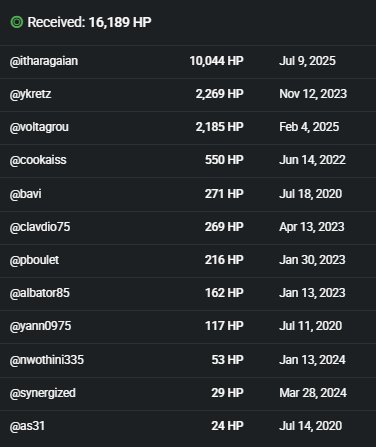Open the @synergized profile link

coord(43,393)
